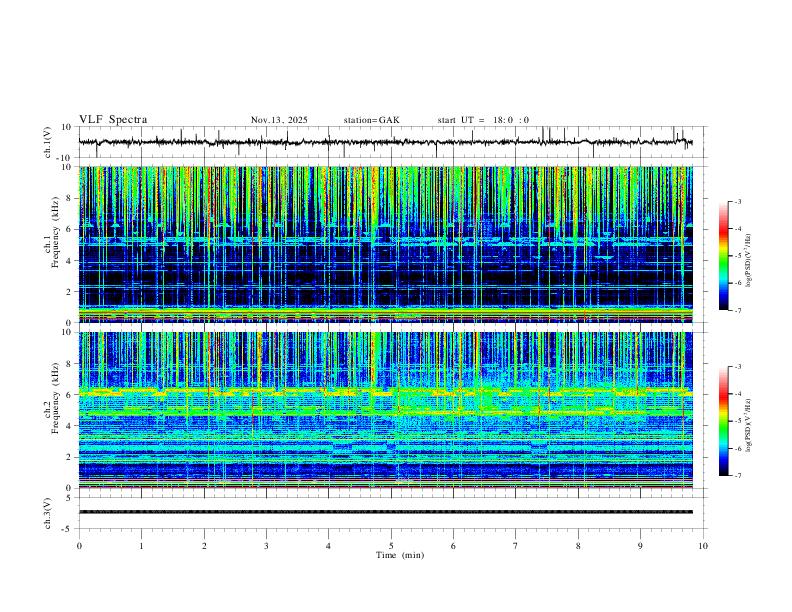
Task: Click the ch.1 'Frequency (kHz)' axis label
Action: pos(55,233)
